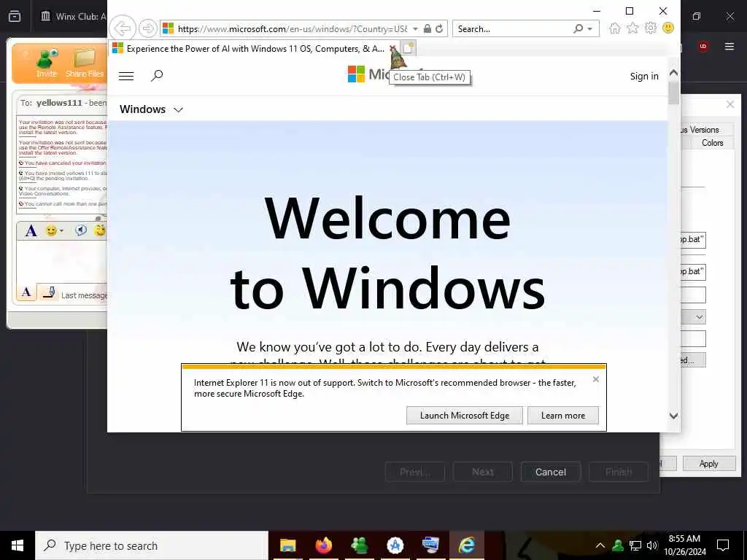Open the Tools gear in Internet Explorer
The height and width of the screenshot is (560, 747).
[x=650, y=28]
